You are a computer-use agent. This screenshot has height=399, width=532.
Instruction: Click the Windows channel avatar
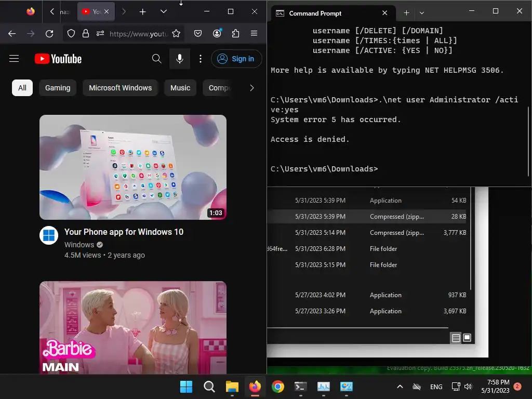point(49,235)
